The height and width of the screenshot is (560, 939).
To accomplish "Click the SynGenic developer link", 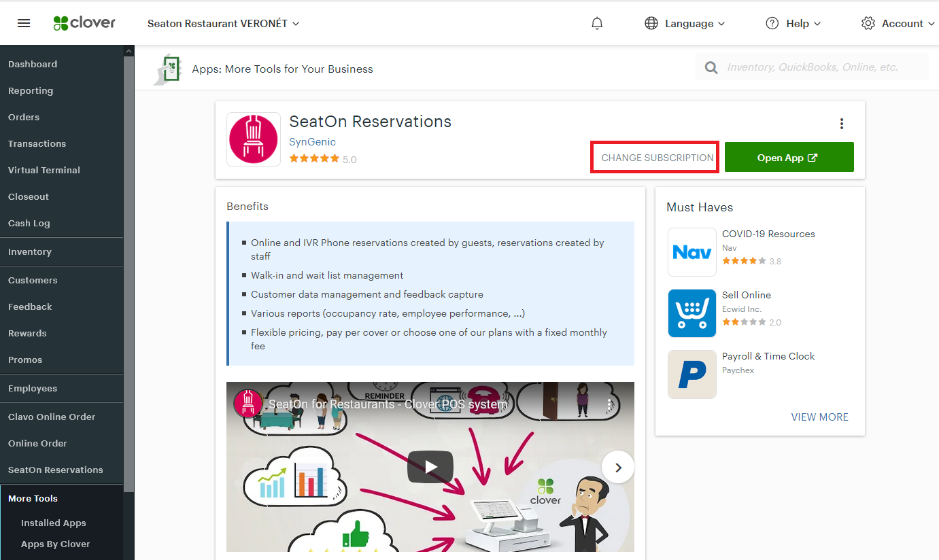I will [312, 142].
